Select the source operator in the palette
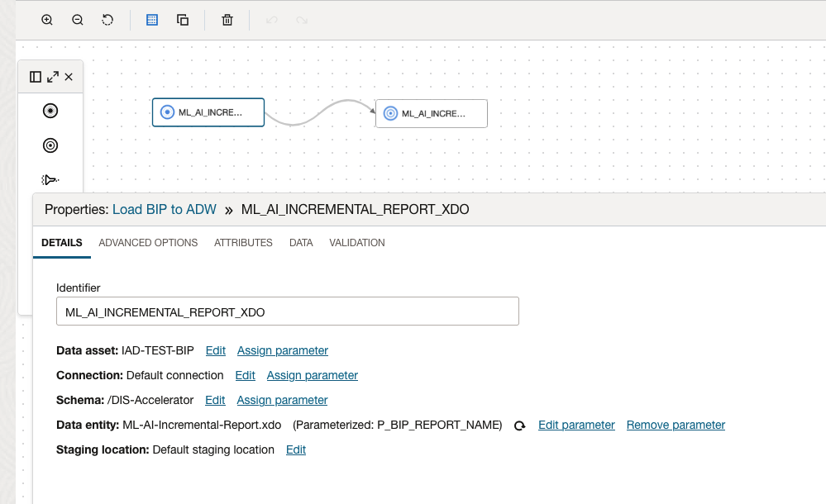This screenshot has height=504, width=826. pos(50,110)
